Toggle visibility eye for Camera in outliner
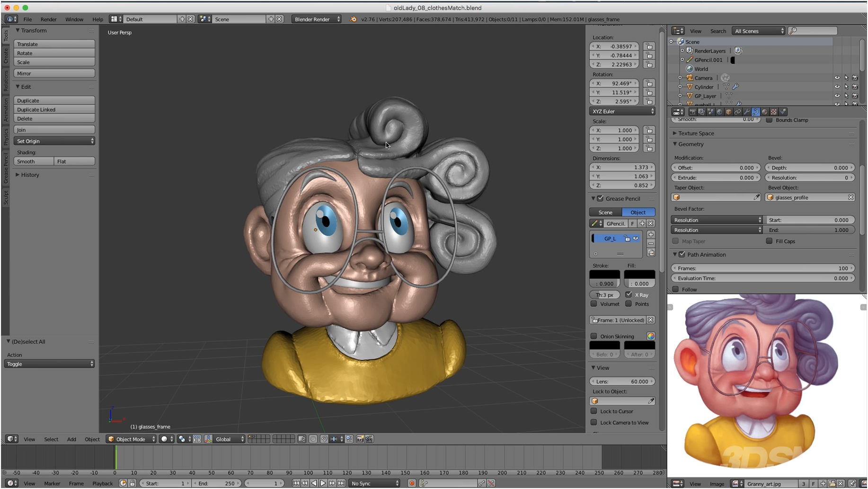Viewport: 868px width, 489px height. [x=837, y=78]
